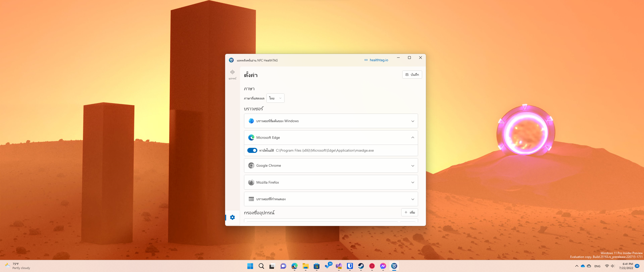Close the HealthTAG window
The height and width of the screenshot is (272, 644).
tap(420, 58)
